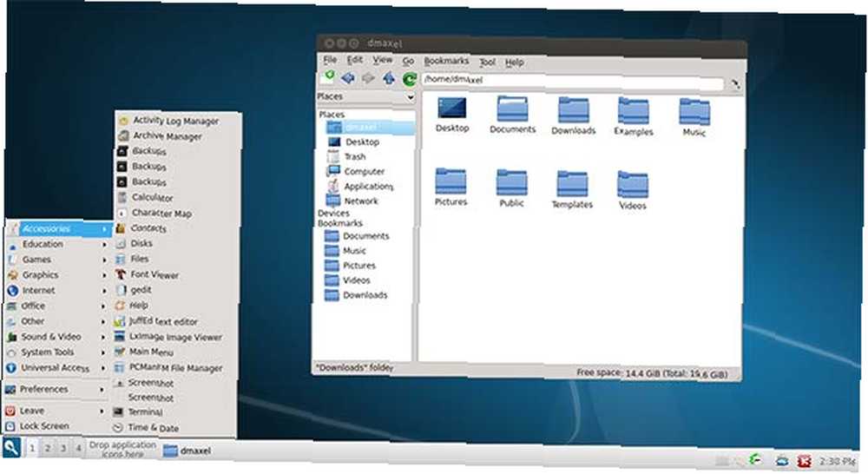This screenshot has width=868, height=474.
Task: Expand the Education menu category
Action: [57, 244]
